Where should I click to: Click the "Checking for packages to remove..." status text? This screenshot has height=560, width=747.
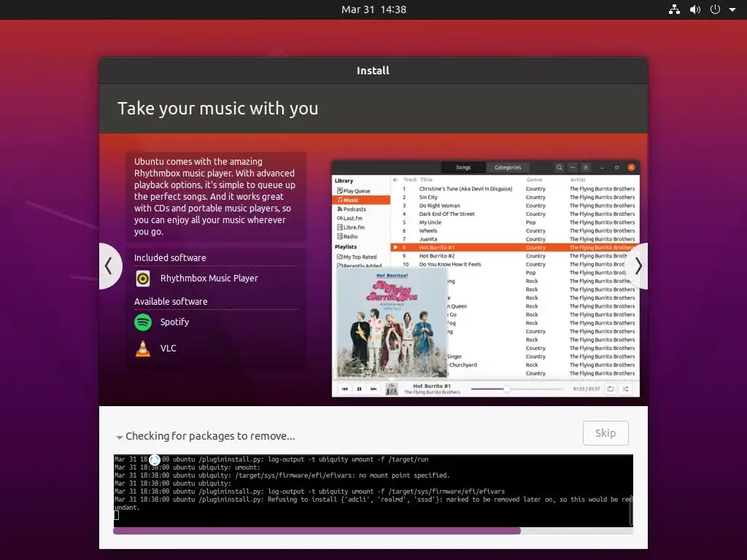click(x=210, y=436)
